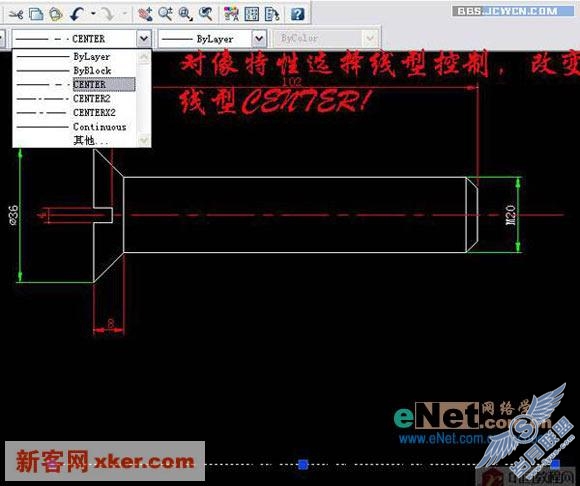Choose ByLayer in linetype list
The image size is (580, 486).
74,57
